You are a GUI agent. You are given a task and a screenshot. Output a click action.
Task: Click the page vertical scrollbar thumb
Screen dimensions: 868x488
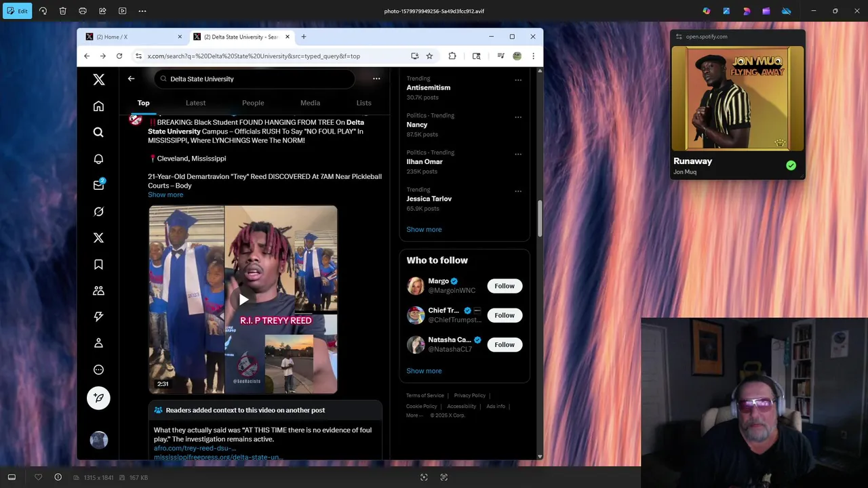coord(540,218)
